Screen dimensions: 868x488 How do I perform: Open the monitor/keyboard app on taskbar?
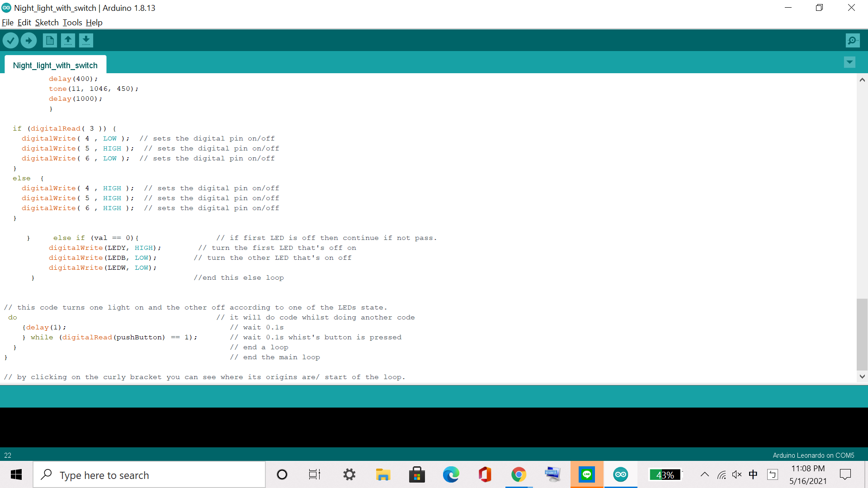(x=552, y=474)
